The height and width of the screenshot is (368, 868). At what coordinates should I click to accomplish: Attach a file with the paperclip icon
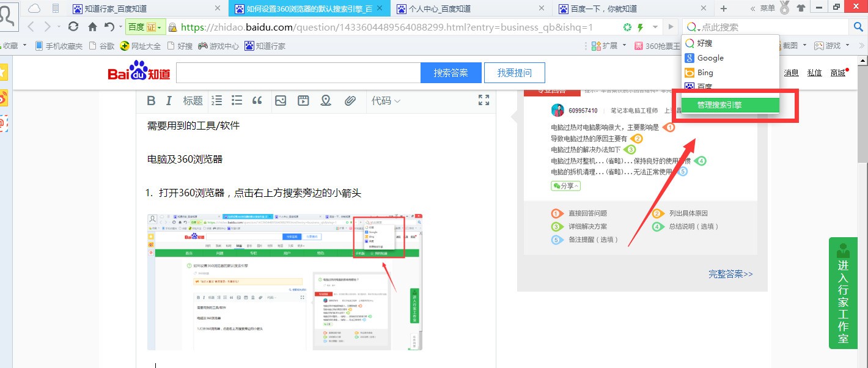(x=350, y=101)
